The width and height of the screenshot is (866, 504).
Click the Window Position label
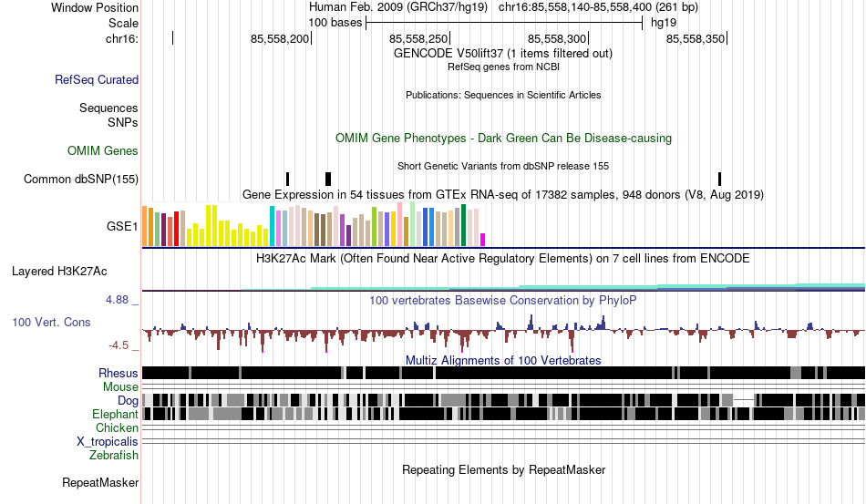click(95, 7)
